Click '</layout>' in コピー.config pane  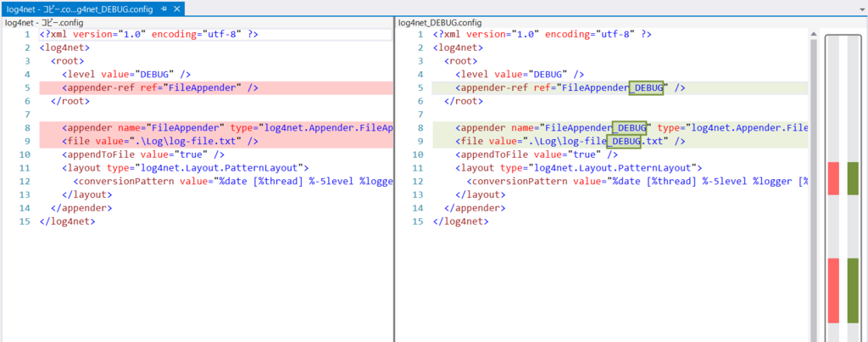tap(87, 195)
